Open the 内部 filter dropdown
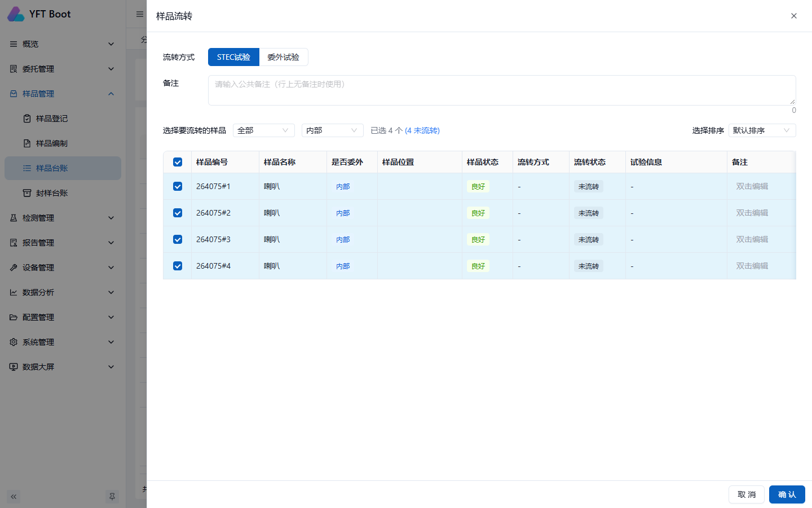 tap(333, 130)
